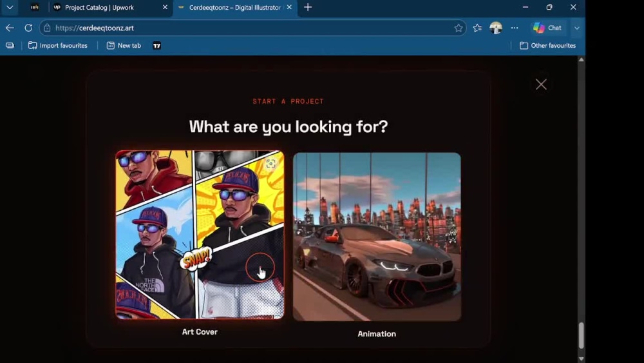
Task: Click the Animation label
Action: 377,334
